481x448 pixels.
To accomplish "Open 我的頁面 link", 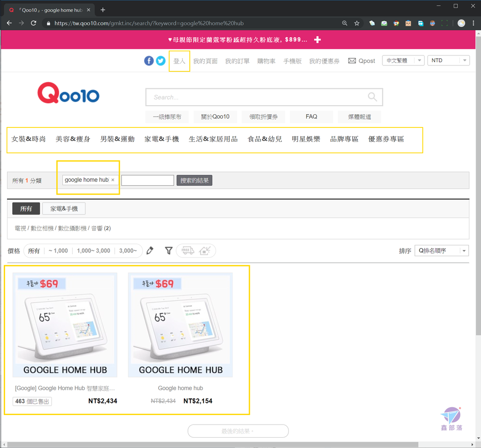I will (205, 61).
